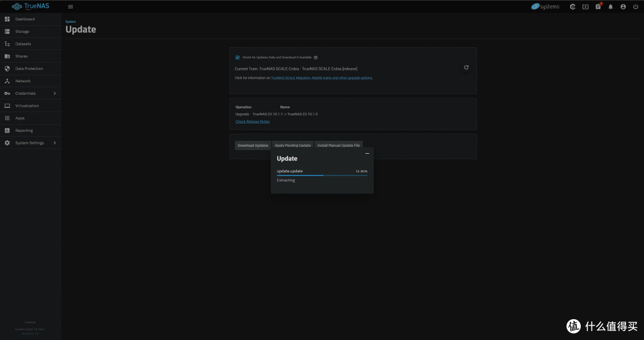Open the Reporting menu item
The width and height of the screenshot is (644, 340).
pos(30,130)
